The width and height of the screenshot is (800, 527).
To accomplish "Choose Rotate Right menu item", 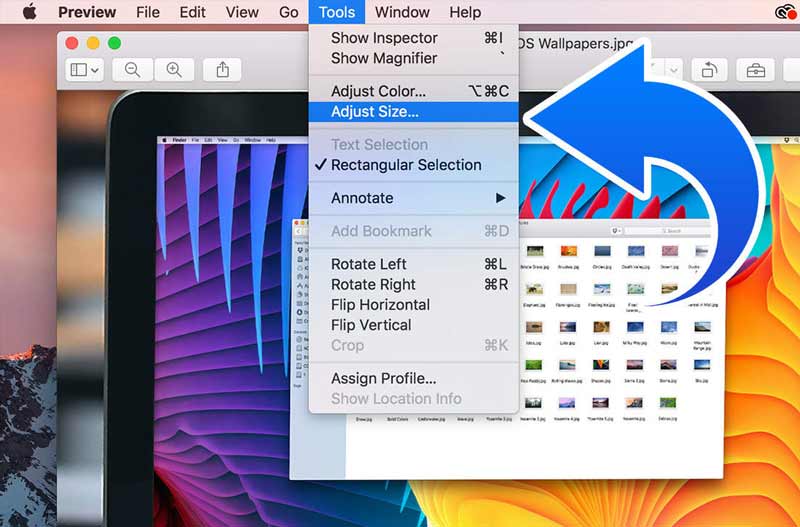I will coord(414,285).
